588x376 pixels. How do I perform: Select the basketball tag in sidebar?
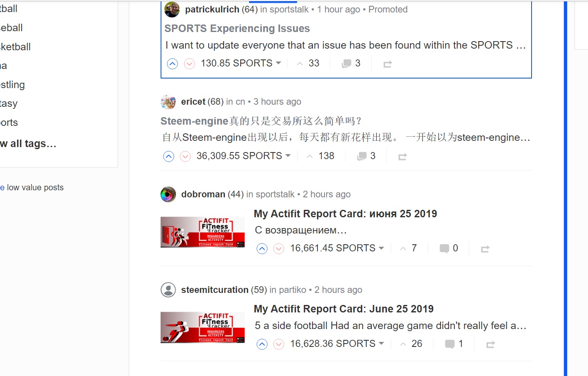(15, 47)
